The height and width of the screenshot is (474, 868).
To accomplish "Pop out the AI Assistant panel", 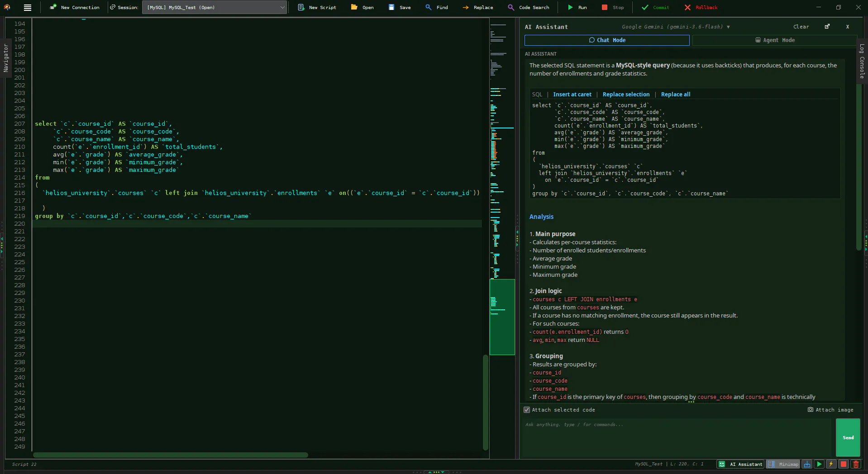I will [827, 27].
